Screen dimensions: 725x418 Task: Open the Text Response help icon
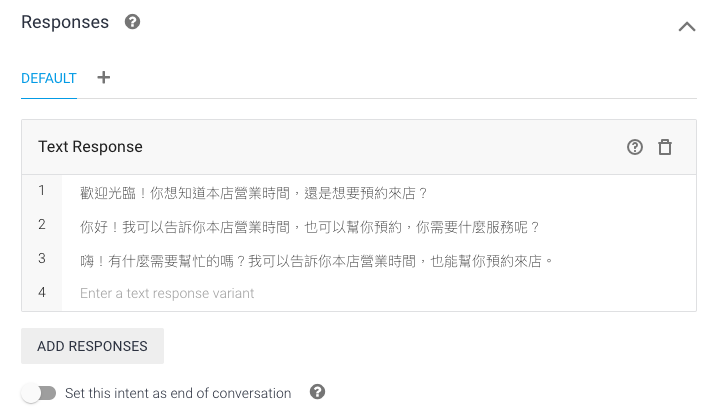(x=635, y=147)
